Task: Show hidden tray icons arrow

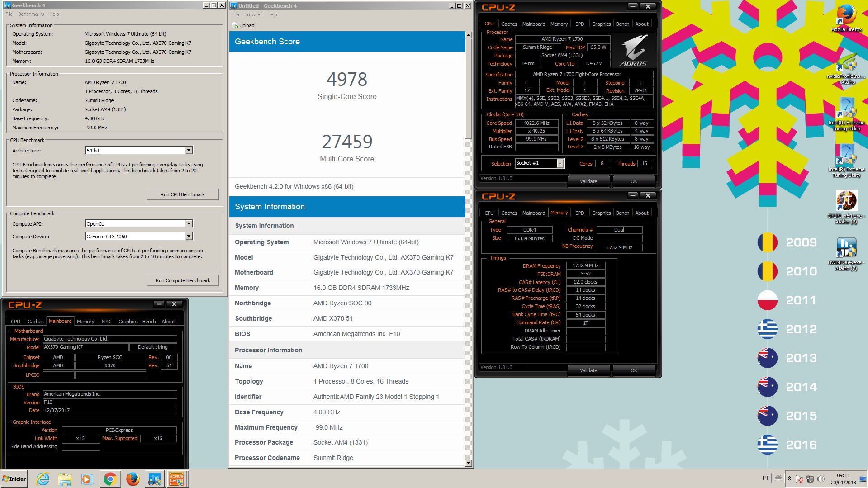Action: click(x=789, y=479)
